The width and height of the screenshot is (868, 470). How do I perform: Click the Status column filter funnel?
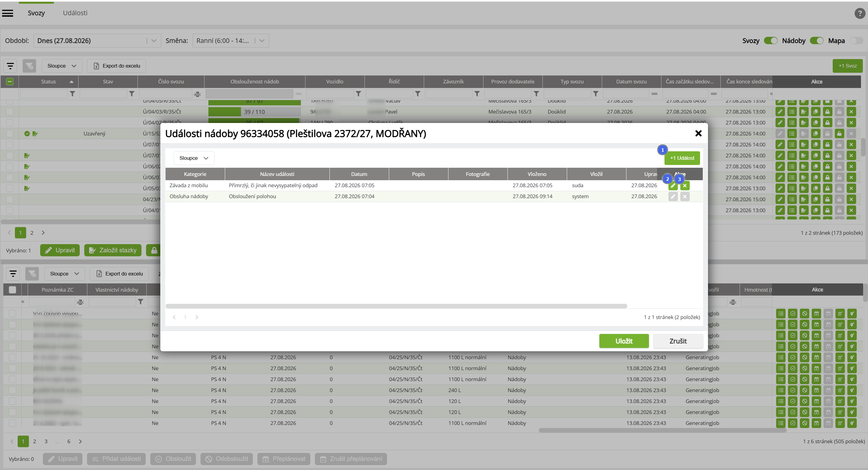tap(72, 94)
